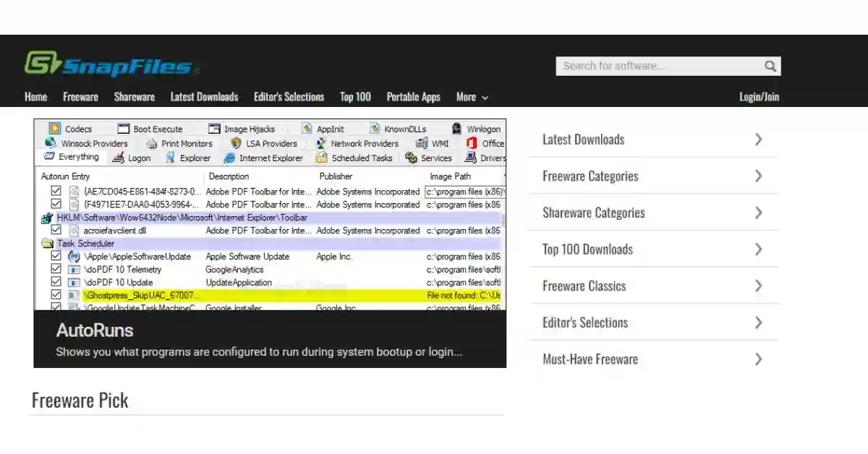Click the AppleSoftwareUpdate entry icon
The image size is (868, 454).
(74, 257)
